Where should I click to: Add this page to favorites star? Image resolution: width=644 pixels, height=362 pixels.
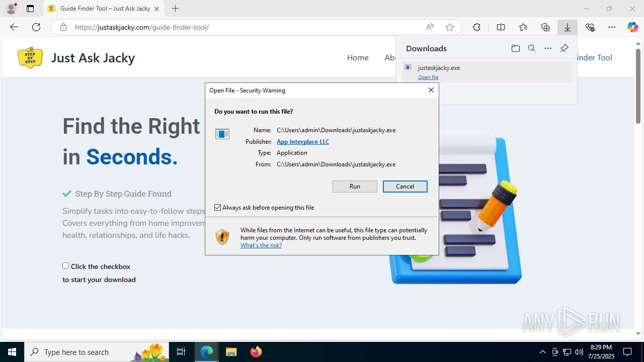450,27
